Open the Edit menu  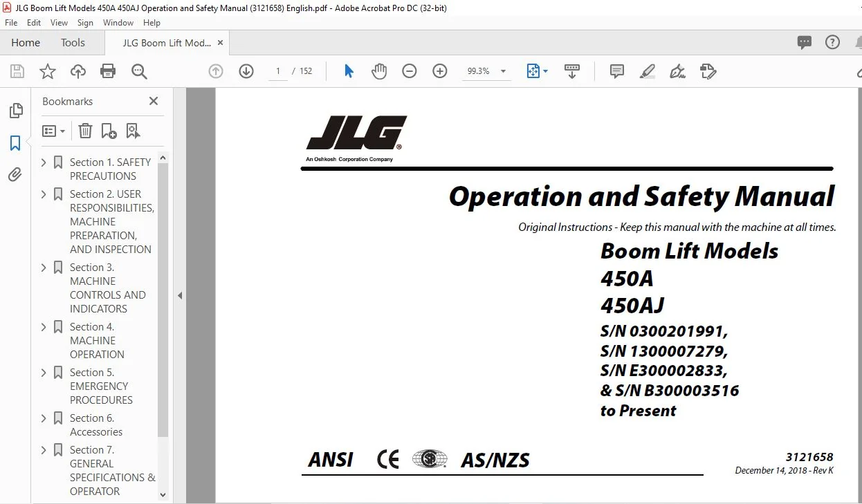34,23
